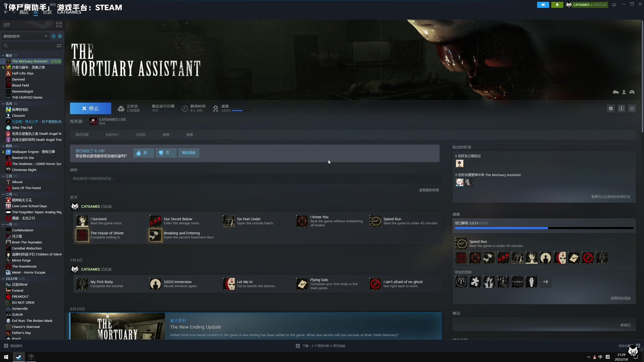Open game info panel icon
Viewport: 644px width, 362px height.
[622, 109]
